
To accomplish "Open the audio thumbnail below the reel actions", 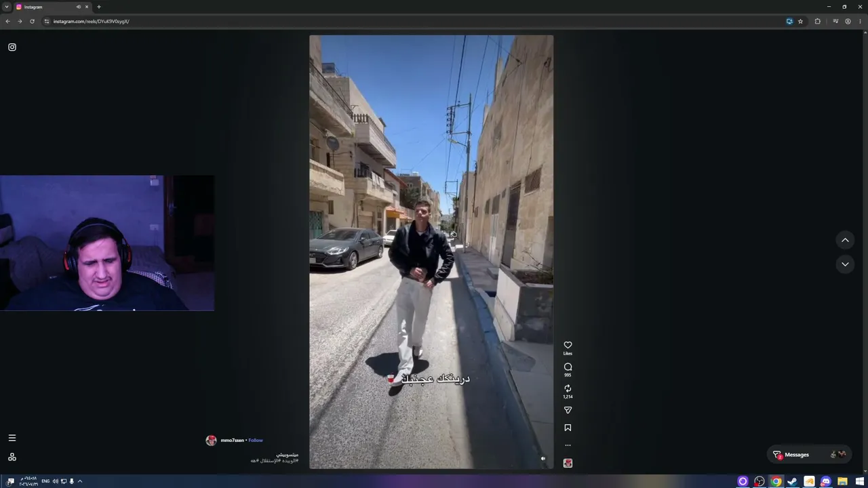I will pyautogui.click(x=568, y=463).
